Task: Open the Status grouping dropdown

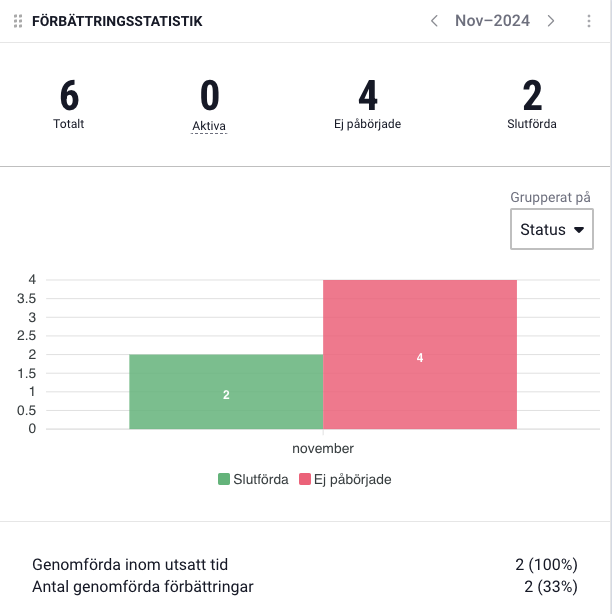Action: (551, 229)
